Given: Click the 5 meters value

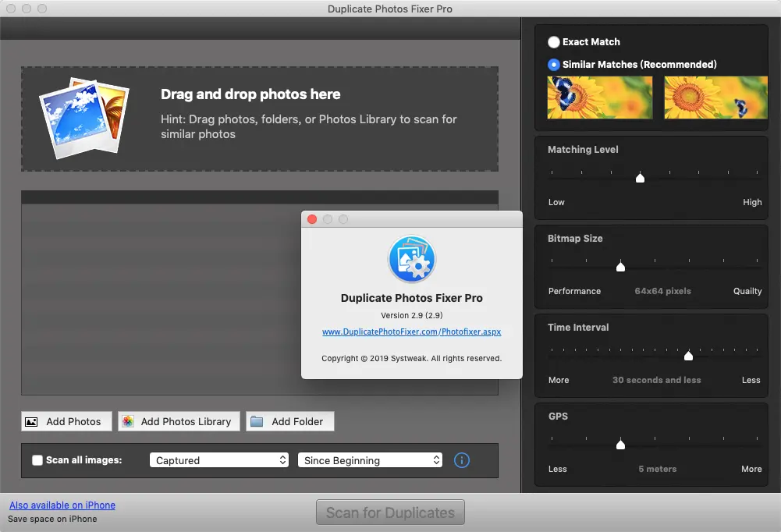Looking at the screenshot, I should click(x=658, y=470).
